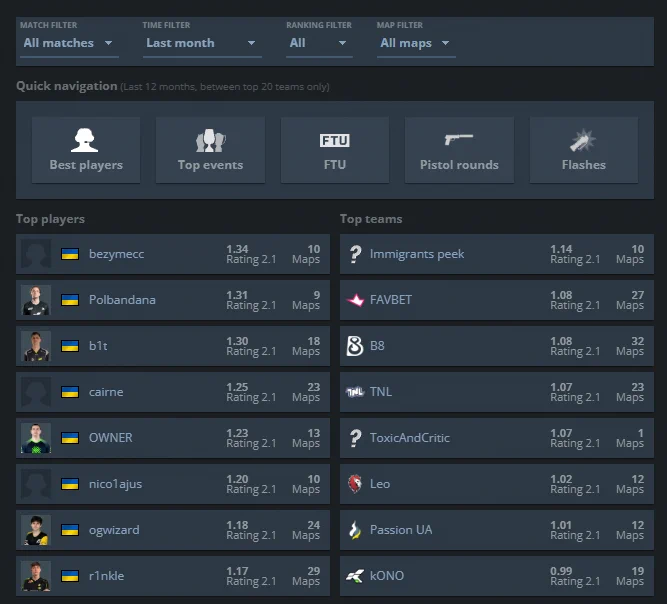Click b1t's player photo
Image resolution: width=667 pixels, height=604 pixels.
tap(36, 346)
